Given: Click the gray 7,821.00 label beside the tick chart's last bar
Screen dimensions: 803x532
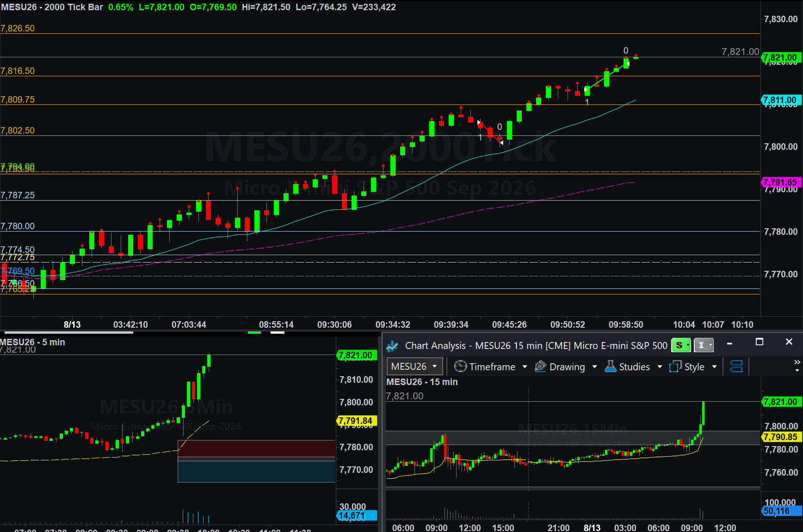Looking at the screenshot, I should tap(740, 52).
